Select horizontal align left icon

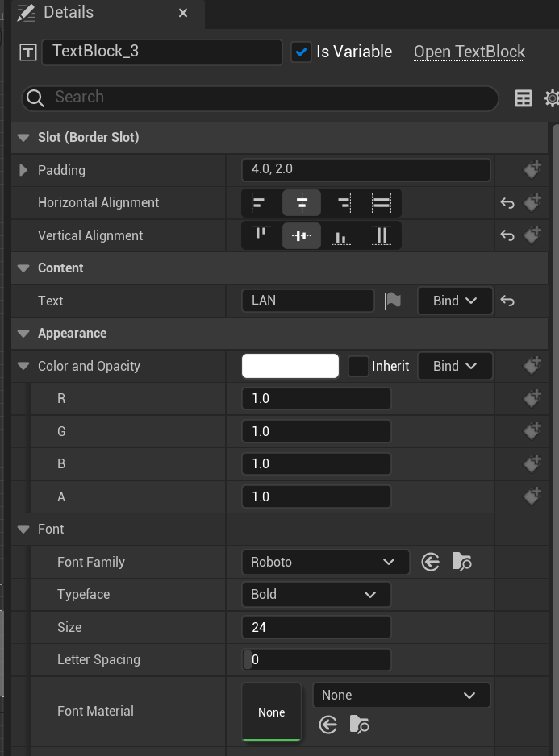pyautogui.click(x=259, y=203)
